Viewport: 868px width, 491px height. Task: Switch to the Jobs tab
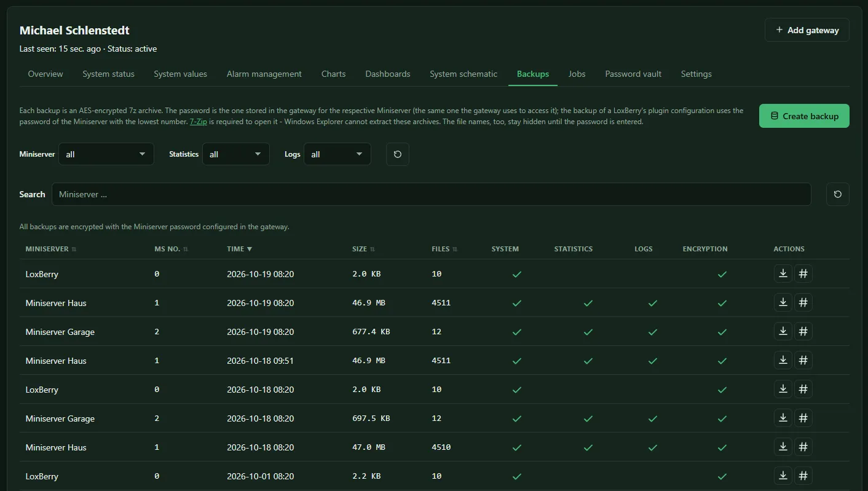coord(577,74)
